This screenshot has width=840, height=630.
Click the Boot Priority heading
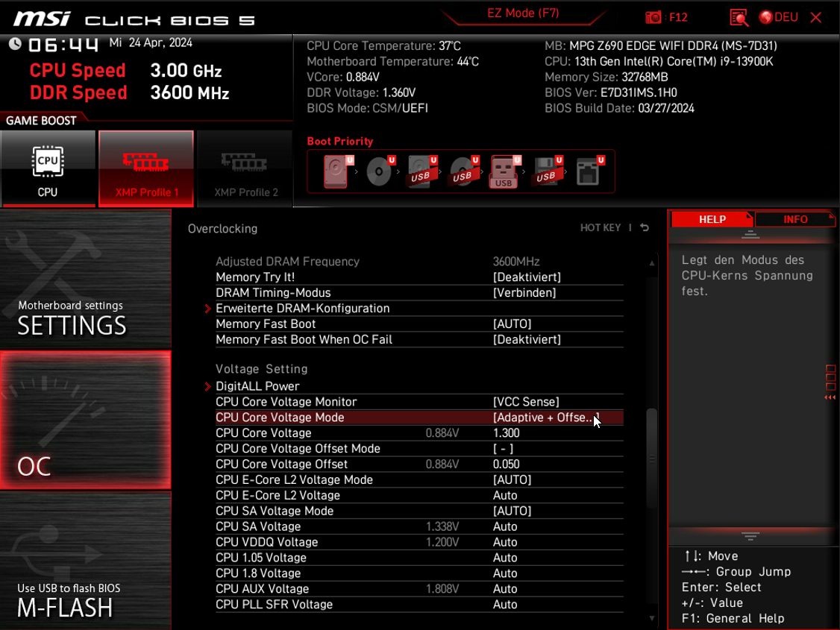coord(339,142)
